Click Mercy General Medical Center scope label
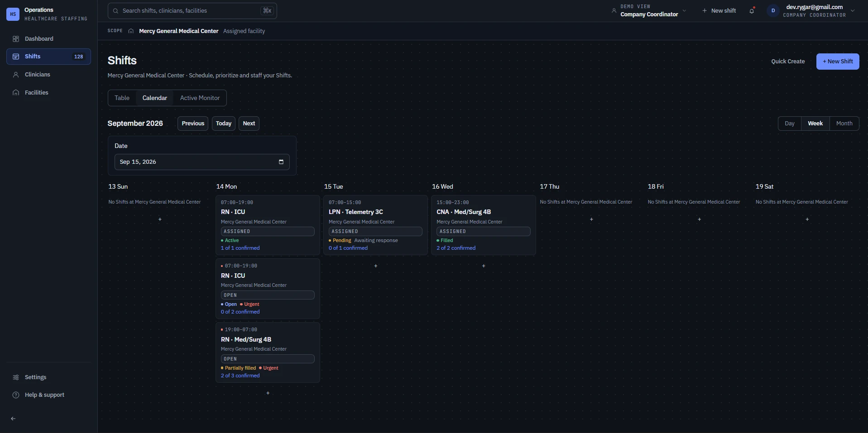This screenshot has height=433, width=868. click(178, 31)
